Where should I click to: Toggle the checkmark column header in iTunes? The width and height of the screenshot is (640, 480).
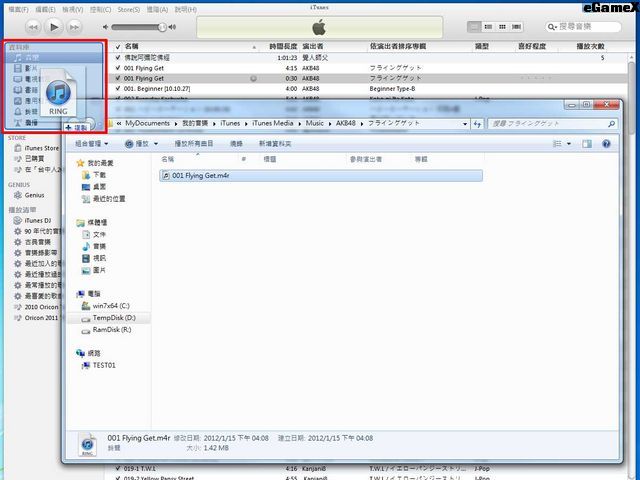point(118,47)
